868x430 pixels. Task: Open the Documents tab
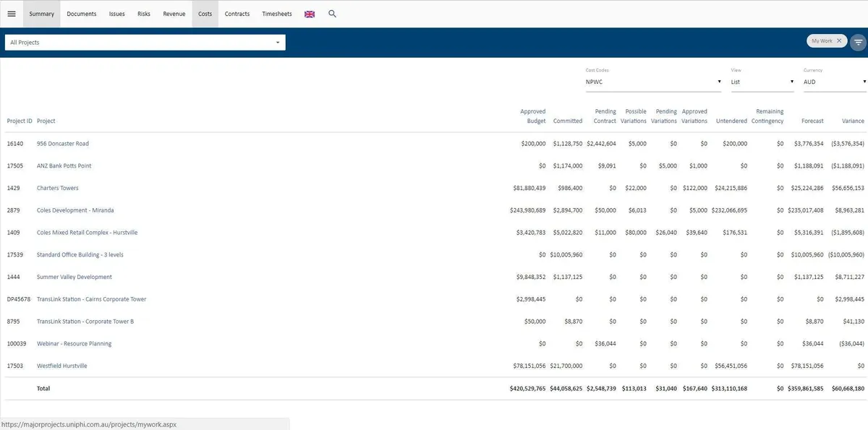[x=82, y=14]
